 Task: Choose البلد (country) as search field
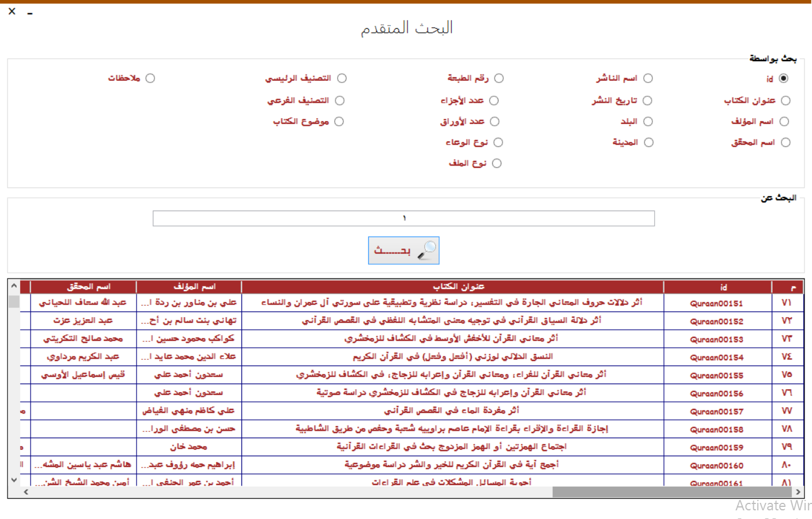point(648,121)
